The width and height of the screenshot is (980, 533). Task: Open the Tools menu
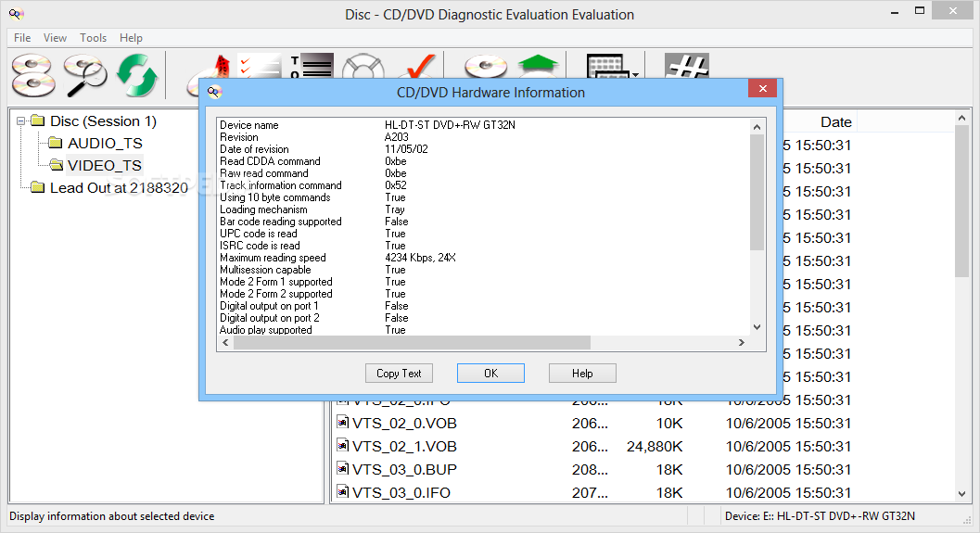[93, 37]
